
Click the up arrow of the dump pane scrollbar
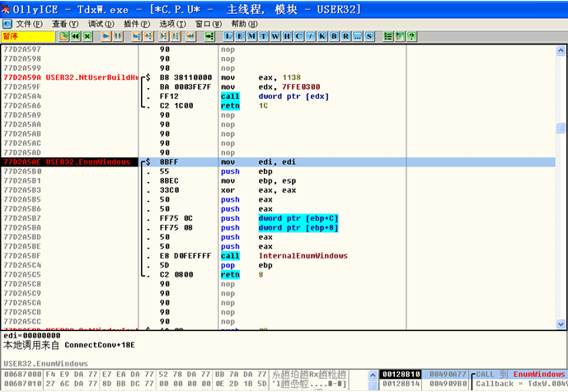[x=373, y=376]
